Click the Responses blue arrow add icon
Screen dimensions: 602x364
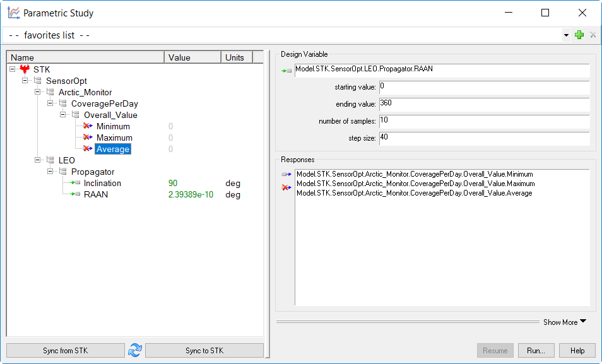(x=286, y=175)
